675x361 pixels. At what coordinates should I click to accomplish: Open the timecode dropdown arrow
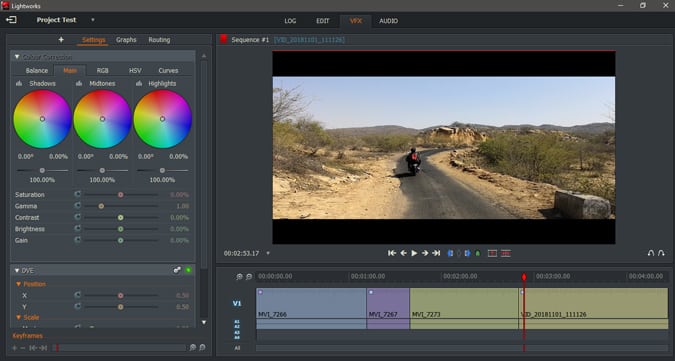point(268,253)
